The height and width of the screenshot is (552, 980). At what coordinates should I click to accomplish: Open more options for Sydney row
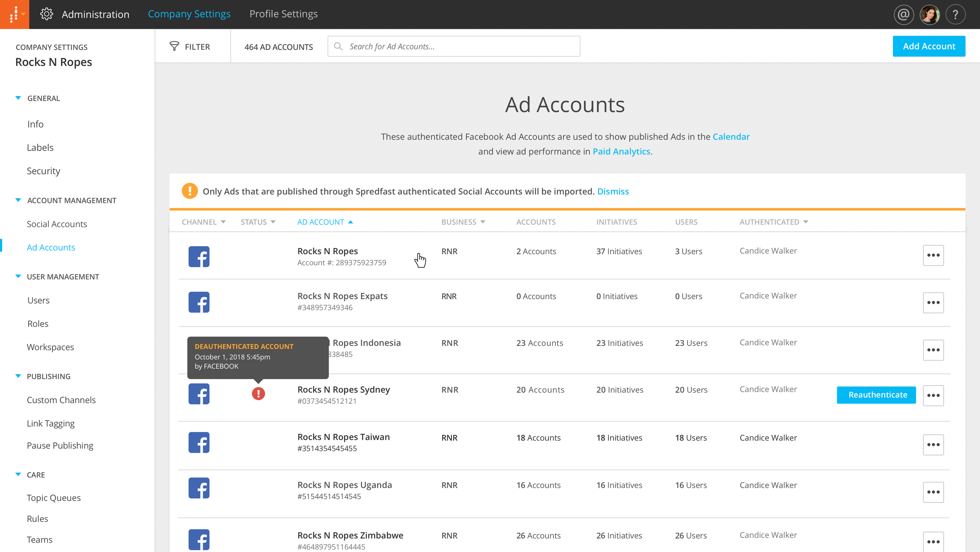(x=933, y=395)
